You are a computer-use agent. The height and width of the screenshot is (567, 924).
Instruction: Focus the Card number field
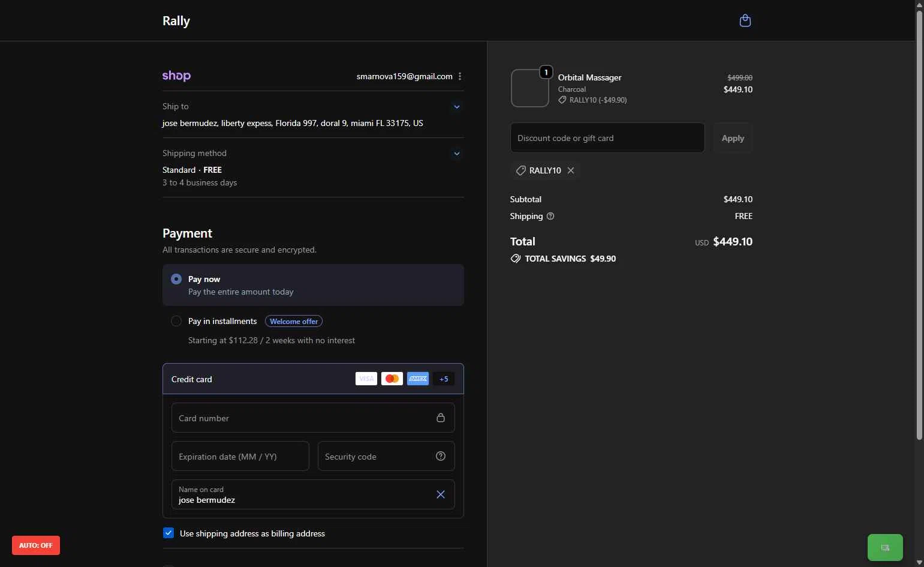(x=313, y=418)
